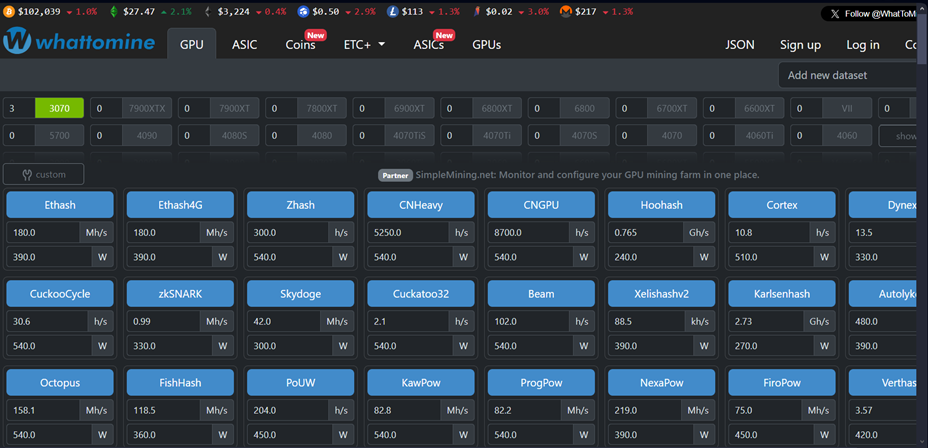Viewport: 928px width, 448px height.
Task: Toggle the Octopus algorithm button
Action: (x=60, y=383)
